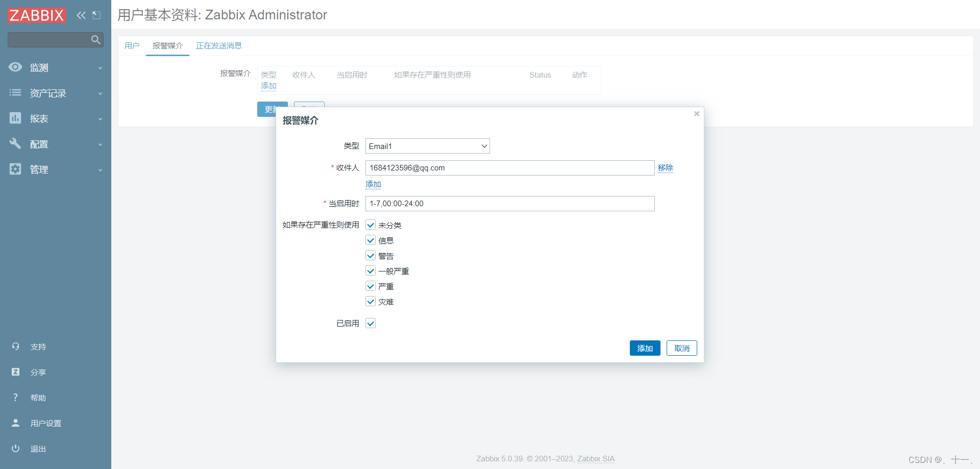Uncheck the 严重 severity checkbox
Image resolution: width=980 pixels, height=469 pixels.
click(371, 286)
